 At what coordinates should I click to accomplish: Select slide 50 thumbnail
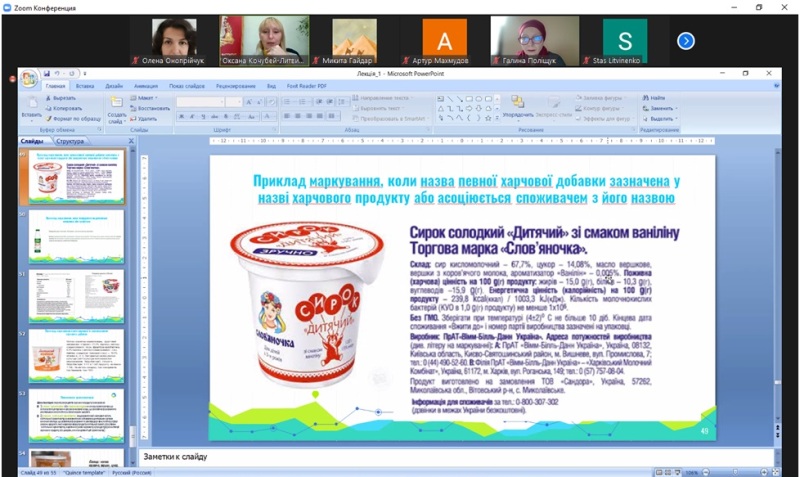(x=76, y=237)
